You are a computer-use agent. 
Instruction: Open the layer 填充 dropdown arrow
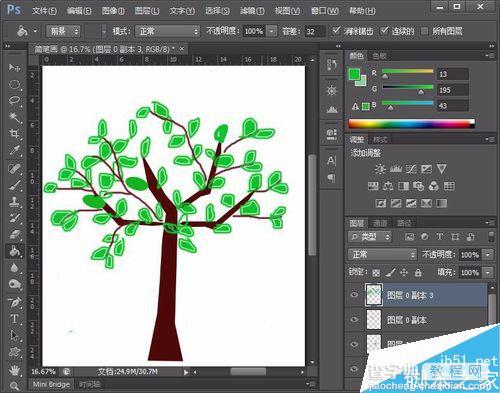pos(488,273)
